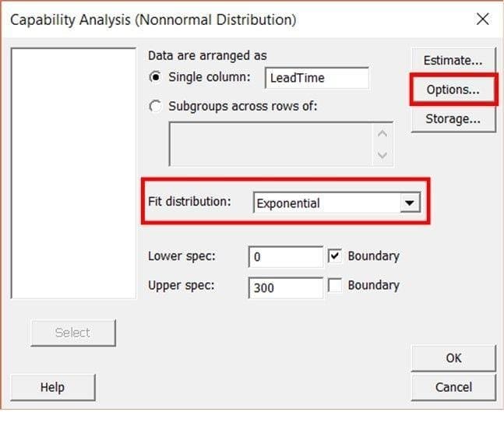Click the LeadTime single column field
Viewport: 504px width, 423px height.
tap(316, 78)
